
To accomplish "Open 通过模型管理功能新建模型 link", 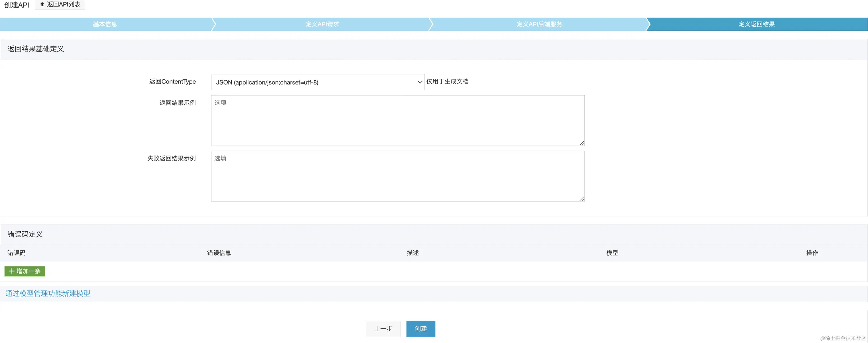I will coord(48,293).
